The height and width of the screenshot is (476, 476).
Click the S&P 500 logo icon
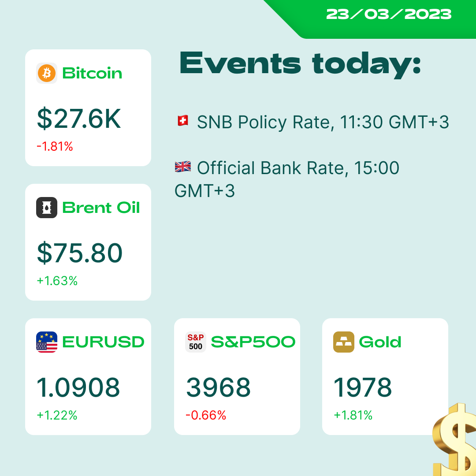click(196, 342)
